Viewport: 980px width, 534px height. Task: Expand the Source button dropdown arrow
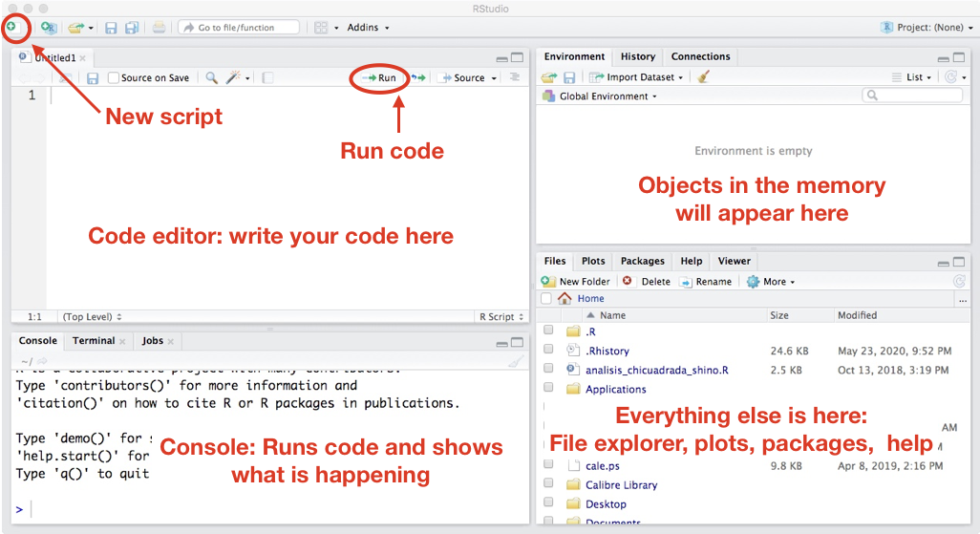coord(494,78)
